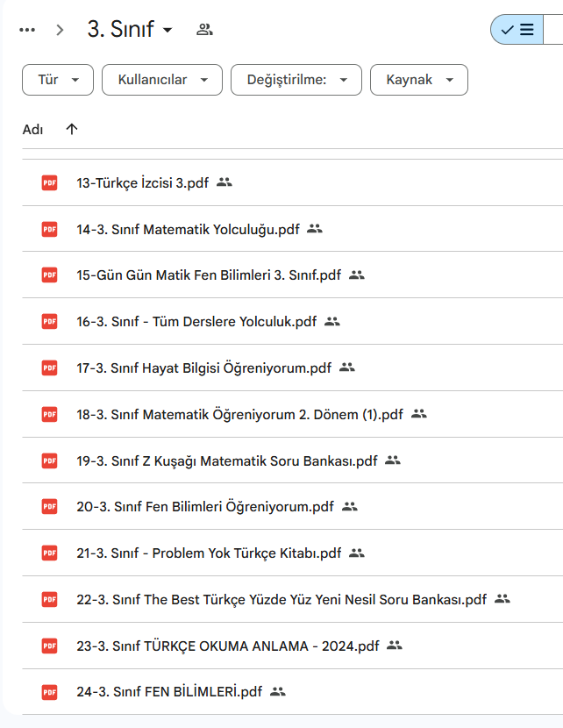Click shared icon beside 21-3. Sınıf Problem Yok Türkçe
This screenshot has height=728, width=563.
[x=356, y=553]
